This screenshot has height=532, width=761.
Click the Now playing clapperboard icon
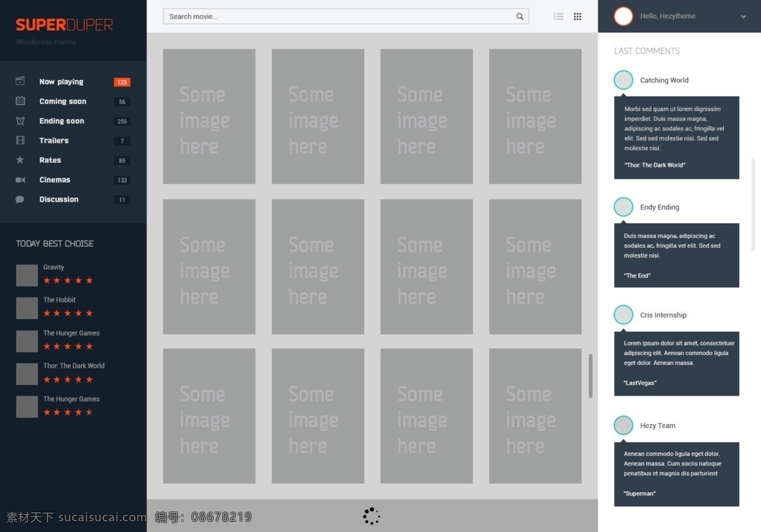pyautogui.click(x=20, y=81)
